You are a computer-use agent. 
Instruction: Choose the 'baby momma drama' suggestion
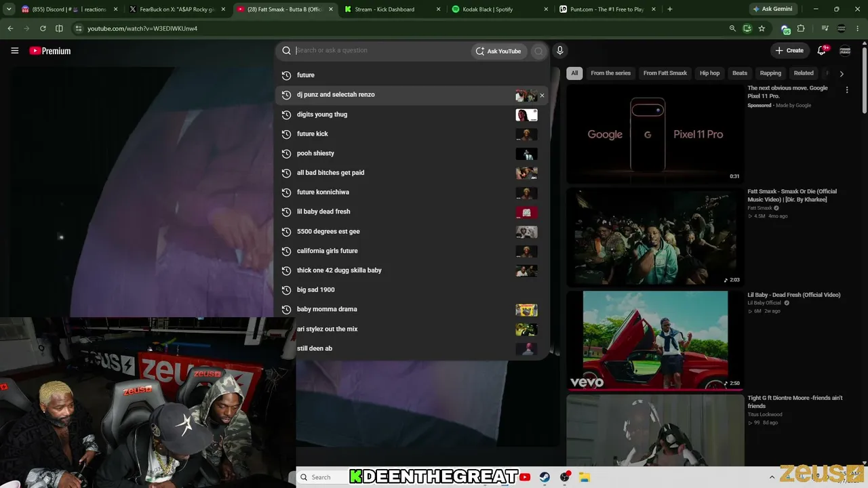[x=412, y=309]
